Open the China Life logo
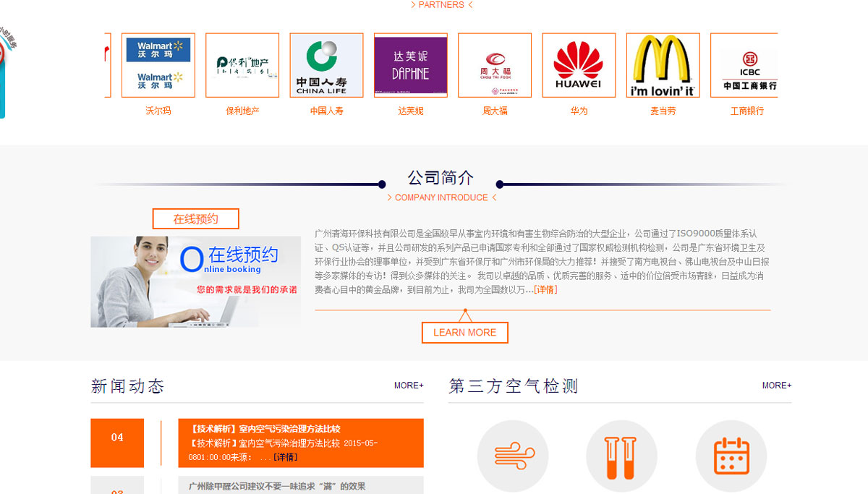Viewport: 868px width, 494px height. pyautogui.click(x=326, y=65)
